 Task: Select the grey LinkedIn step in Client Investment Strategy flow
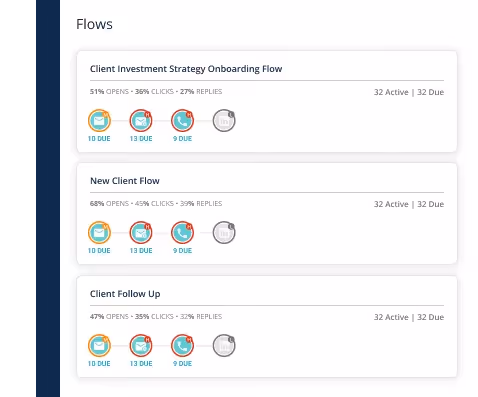(x=224, y=120)
